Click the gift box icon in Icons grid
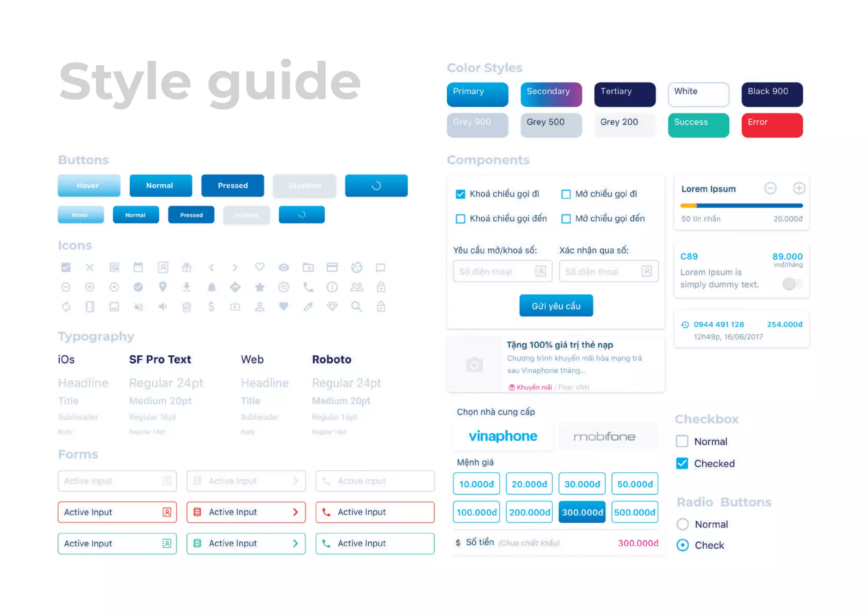The width and height of the screenshot is (868, 614). coord(186,267)
